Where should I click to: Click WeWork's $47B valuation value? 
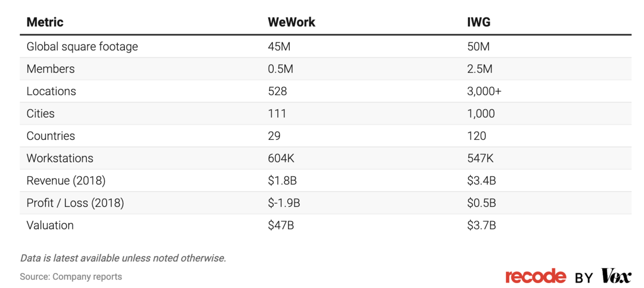[x=281, y=225]
